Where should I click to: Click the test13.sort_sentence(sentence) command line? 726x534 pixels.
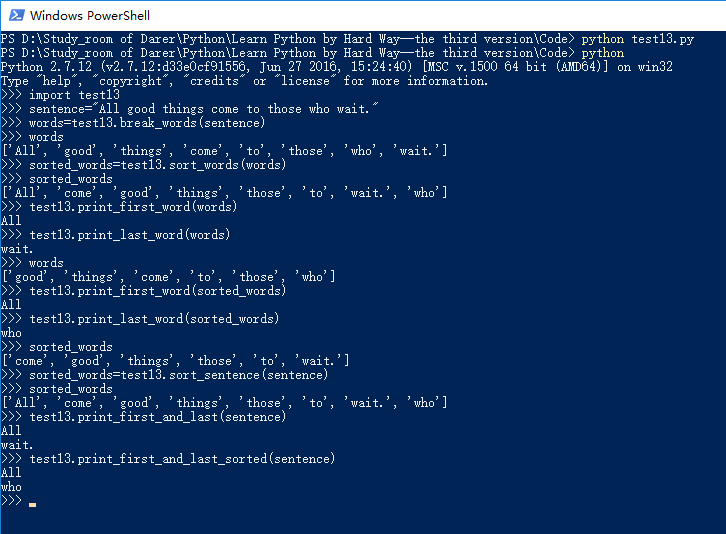coord(178,375)
